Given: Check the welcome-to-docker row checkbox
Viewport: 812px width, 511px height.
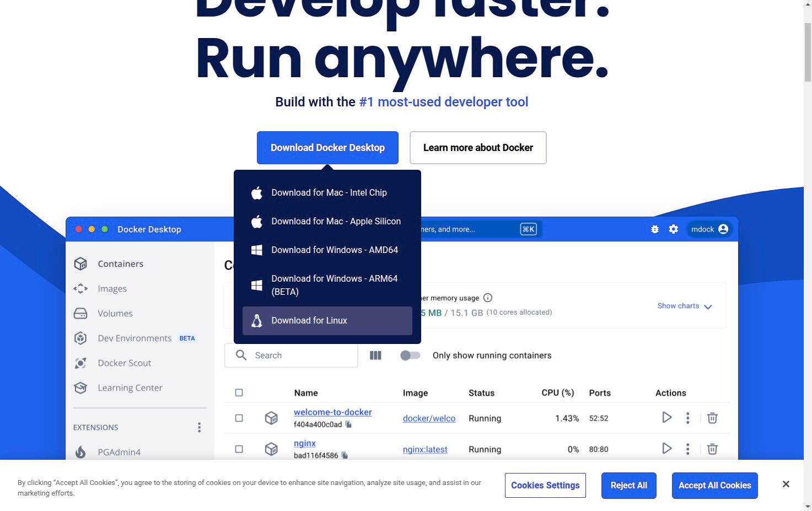Looking at the screenshot, I should (239, 418).
